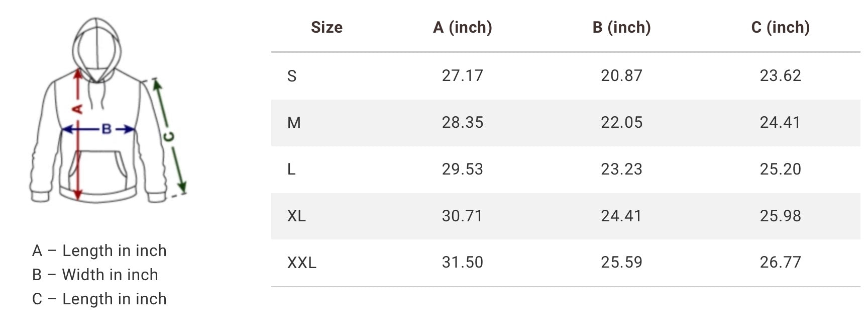The width and height of the screenshot is (868, 336).
Task: Click the 'C – Length in inch' legend
Action: (99, 299)
